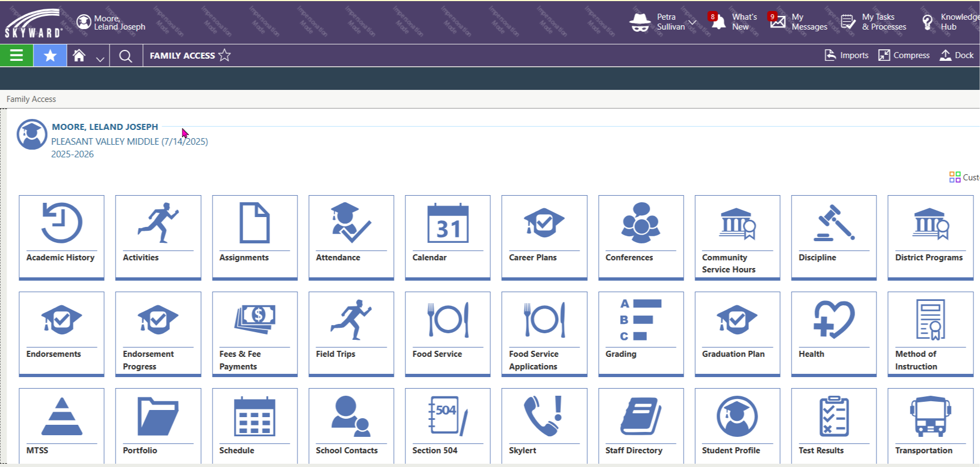
Task: Open Method of Instruction tile
Action: point(930,334)
